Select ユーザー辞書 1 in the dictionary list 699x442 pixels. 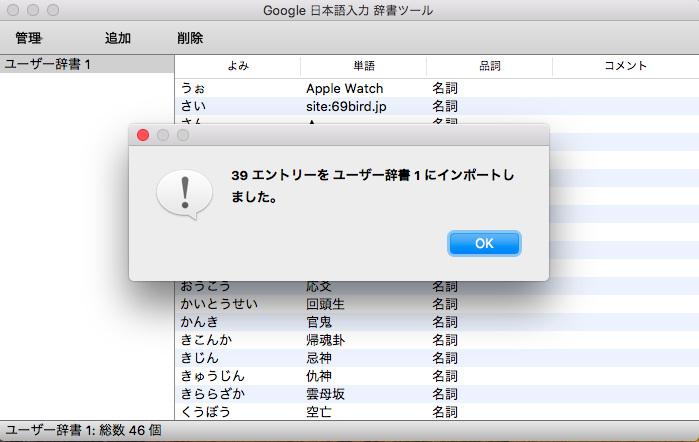pos(87,64)
